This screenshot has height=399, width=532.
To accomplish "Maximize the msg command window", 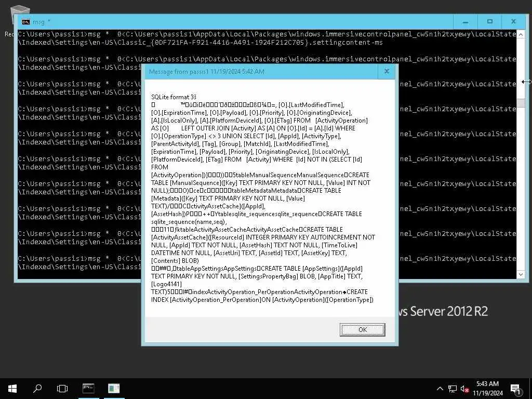I will point(489,22).
